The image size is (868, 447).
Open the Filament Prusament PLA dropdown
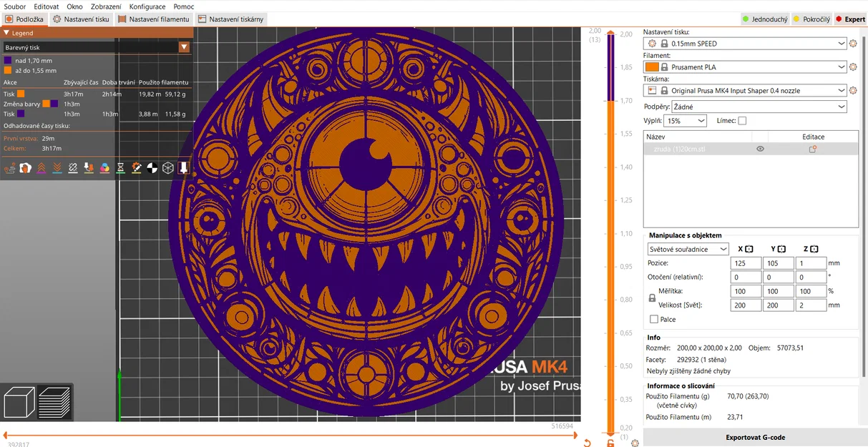(x=745, y=67)
